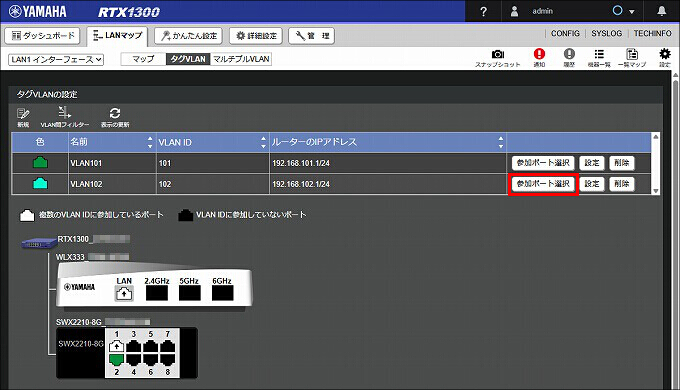
Task: Click 参加ポート選択 for VLAN101
Action: [543, 163]
